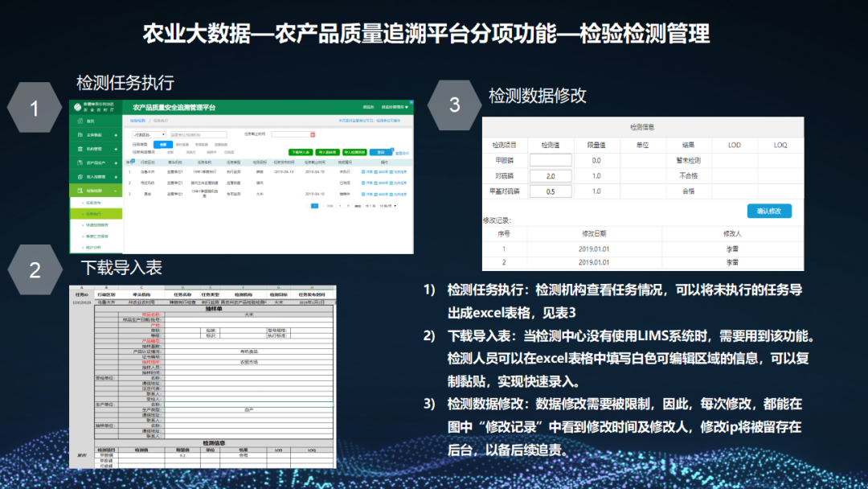Click the task deadline date input

point(293,134)
